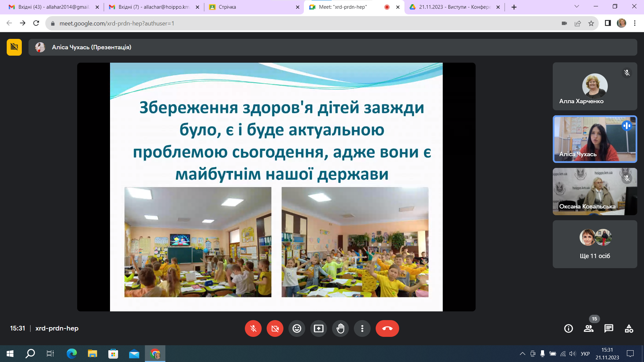Viewport: 644px width, 362px height.
Task: Click the address bar with the meet.google.com URL
Action: [x=302, y=23]
